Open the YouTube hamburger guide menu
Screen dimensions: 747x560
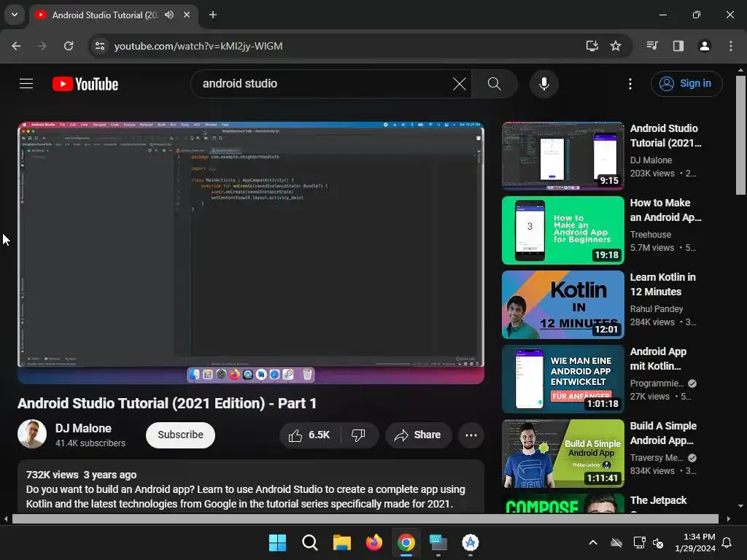[26, 84]
